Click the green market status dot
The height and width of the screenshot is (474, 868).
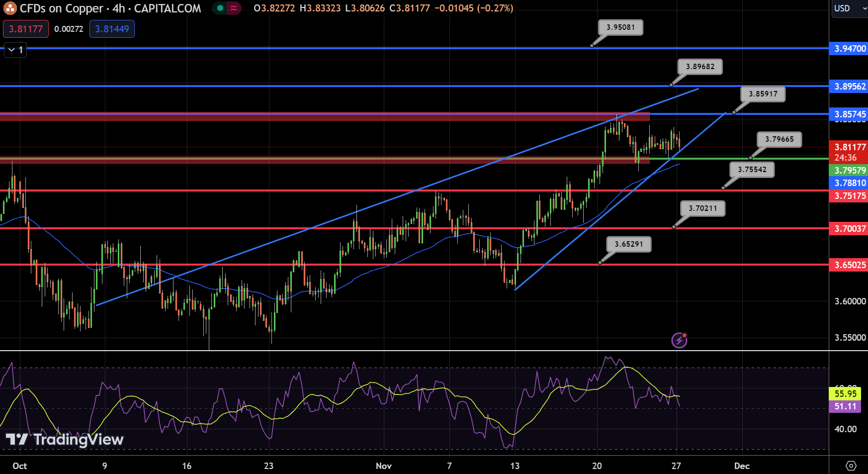click(220, 8)
